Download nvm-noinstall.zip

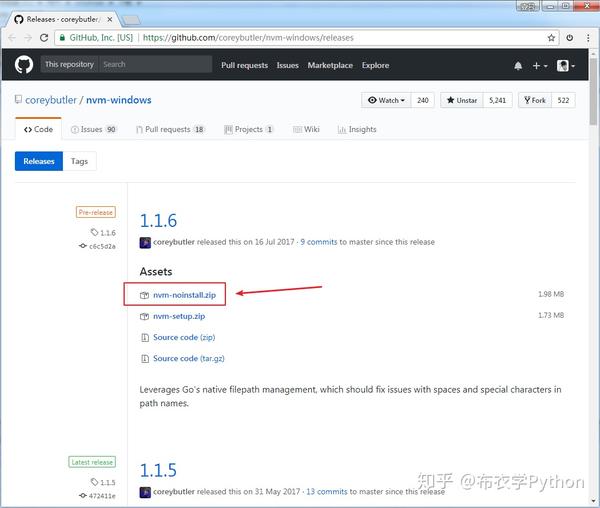pyautogui.click(x=184, y=295)
